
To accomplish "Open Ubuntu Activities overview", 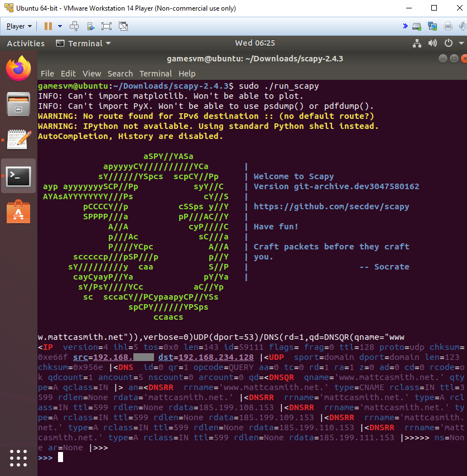I will click(x=26, y=44).
